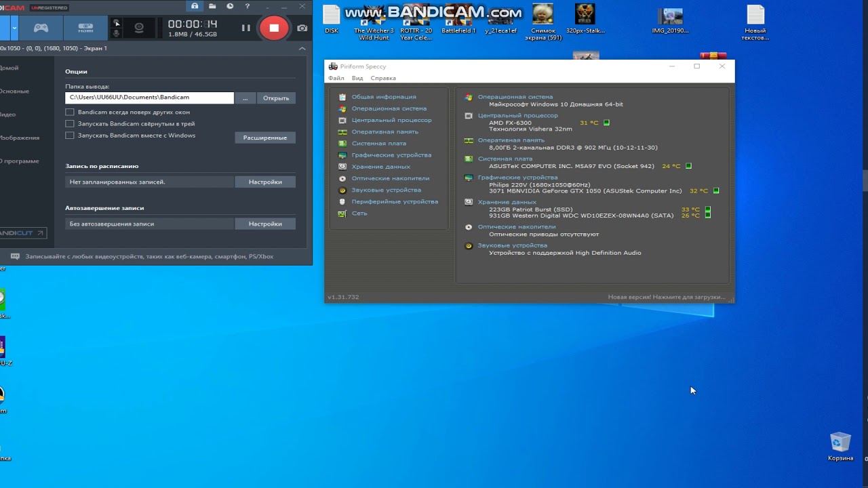Screen dimensions: 868x488
Task: Open the Bandicam output folder icon in the title bar
Action: point(212,6)
